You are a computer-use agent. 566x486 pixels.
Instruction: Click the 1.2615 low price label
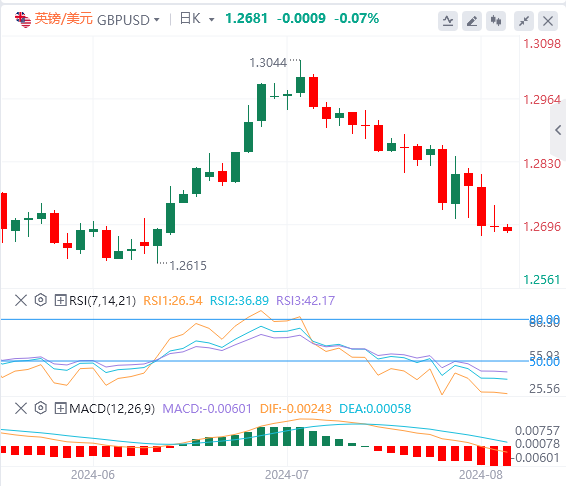(188, 266)
